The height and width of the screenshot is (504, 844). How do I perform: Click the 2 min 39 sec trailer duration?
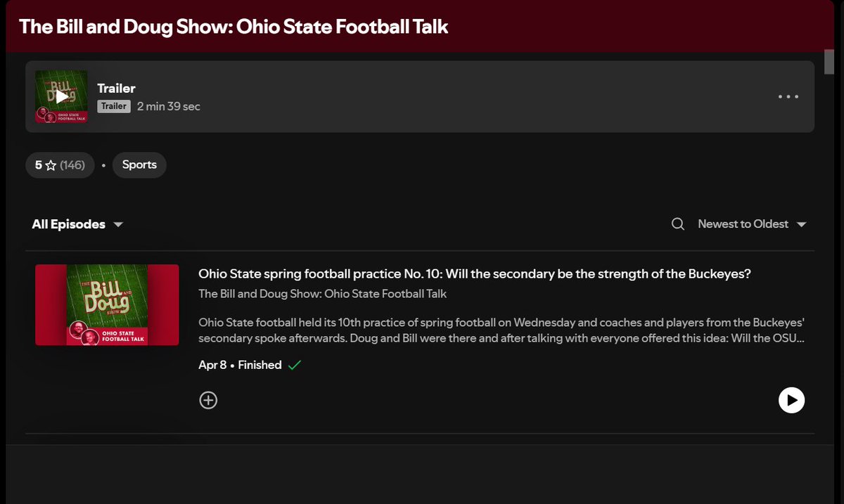click(x=169, y=106)
